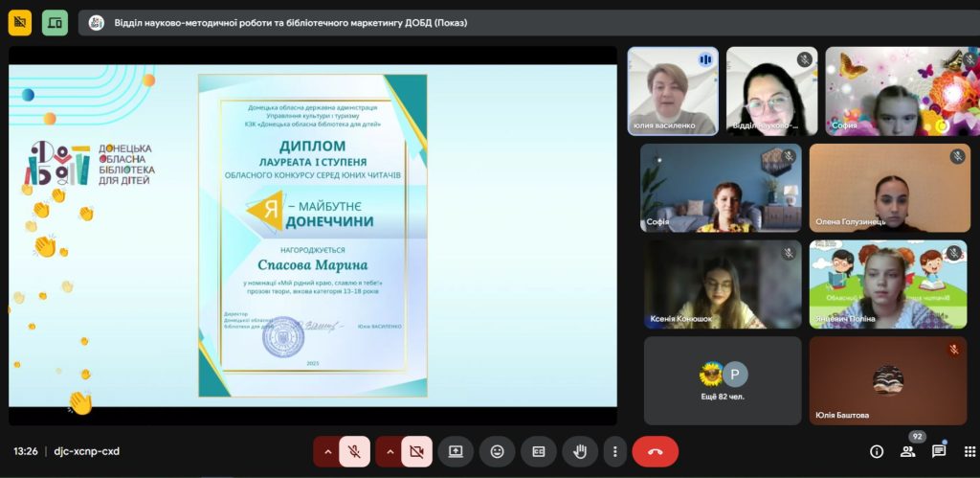The width and height of the screenshot is (980, 478).
Task: Show the participants list
Action: 907,451
